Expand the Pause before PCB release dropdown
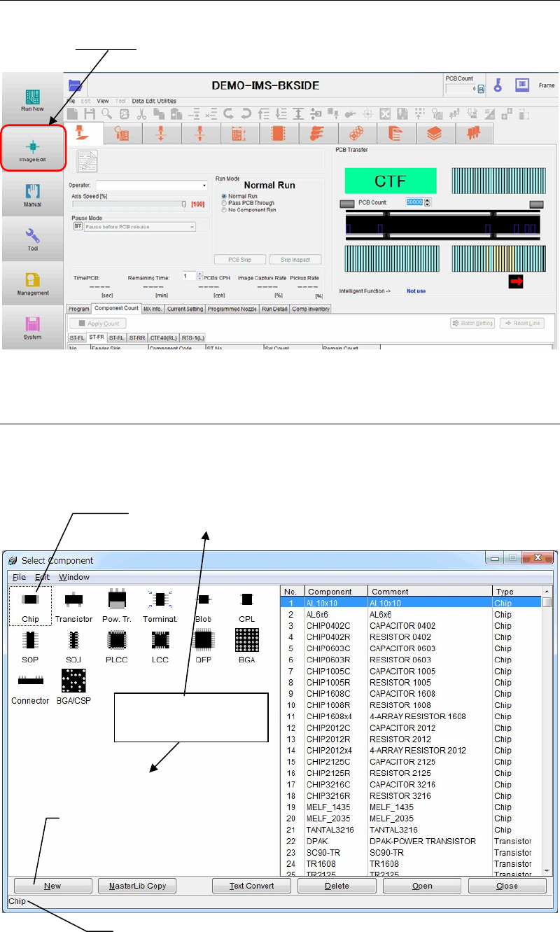Viewport: 560px width, 932px height. (x=191, y=227)
